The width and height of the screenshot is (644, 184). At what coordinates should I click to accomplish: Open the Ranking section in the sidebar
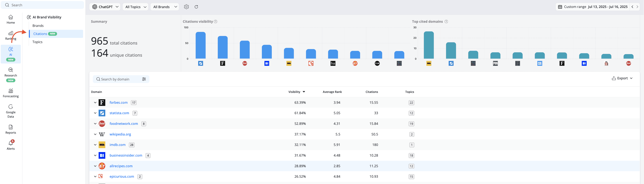(11, 36)
